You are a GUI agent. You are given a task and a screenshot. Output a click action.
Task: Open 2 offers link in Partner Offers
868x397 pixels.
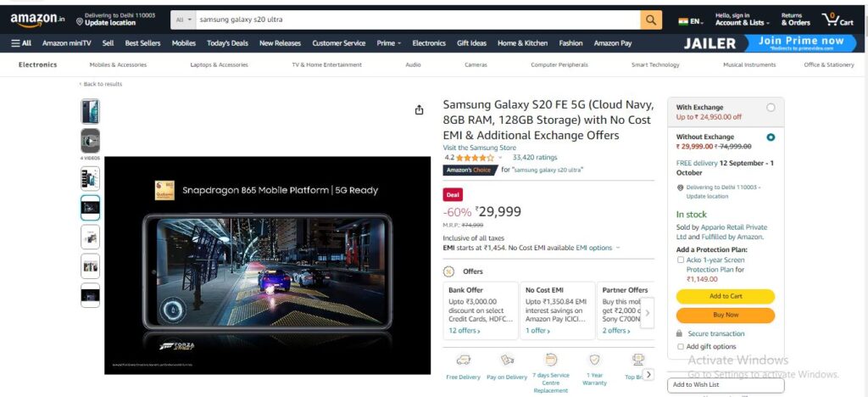point(616,331)
